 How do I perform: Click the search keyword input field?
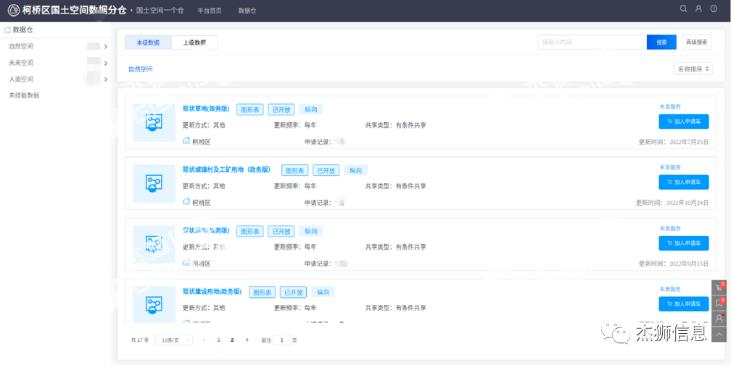pos(592,42)
